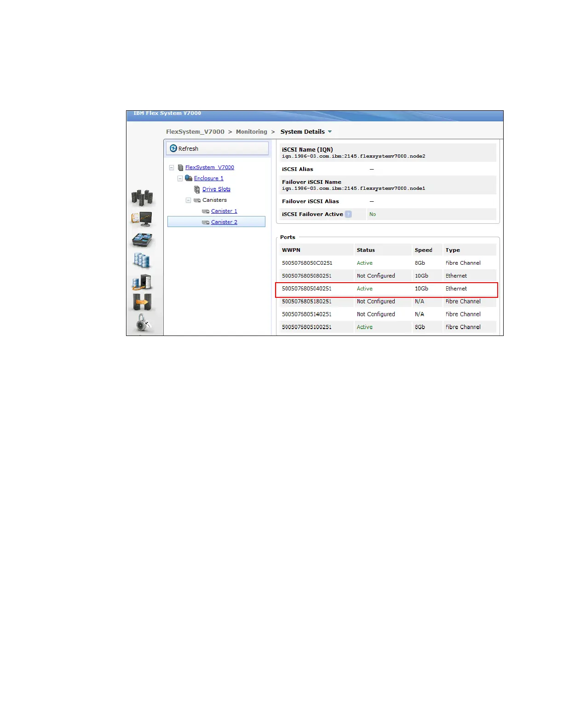This screenshot has width=563, height=728.
Task: Open the Hosts sidebar icon
Action: click(x=142, y=282)
